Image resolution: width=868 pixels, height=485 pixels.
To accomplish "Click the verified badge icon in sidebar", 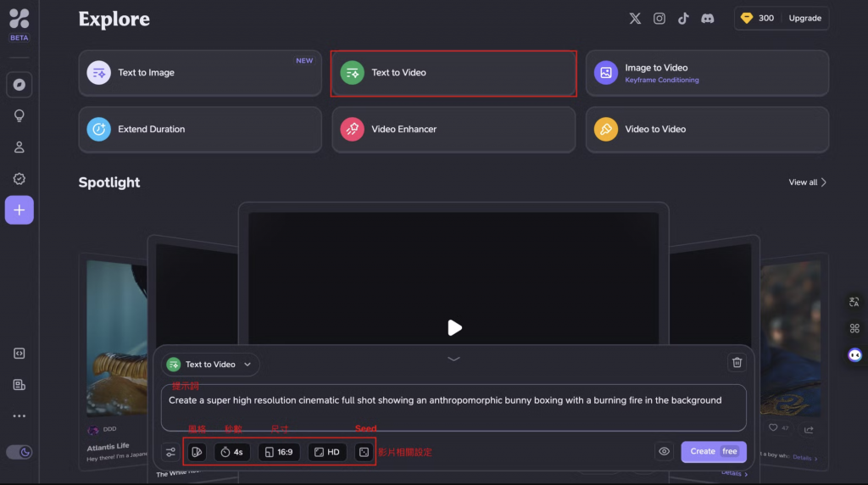I will [19, 179].
